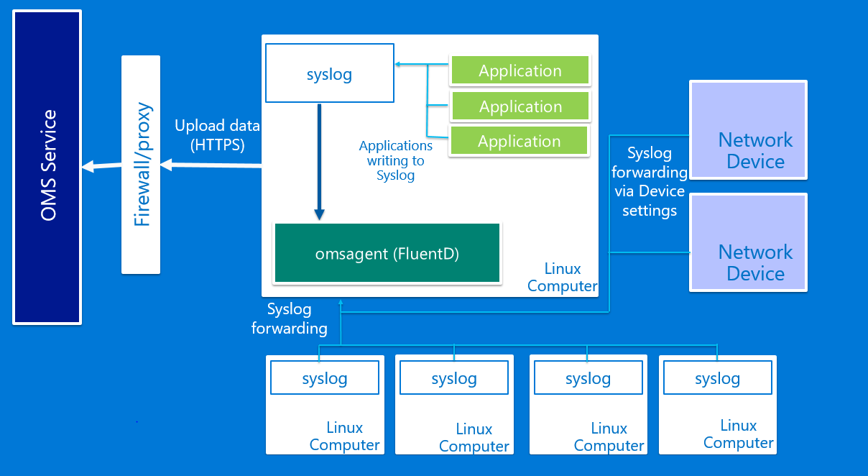Click the bottom green Application box
The image size is (868, 476).
[x=519, y=141]
